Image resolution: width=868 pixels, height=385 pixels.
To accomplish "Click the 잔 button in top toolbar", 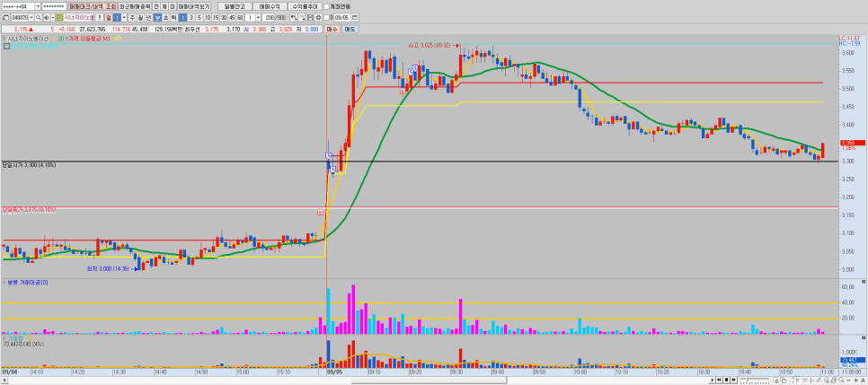I will (x=155, y=6).
